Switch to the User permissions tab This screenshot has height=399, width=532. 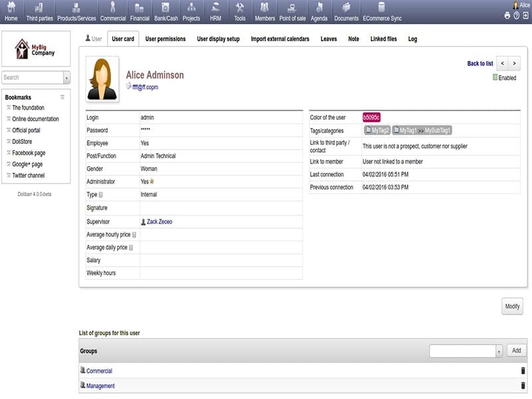(x=165, y=39)
